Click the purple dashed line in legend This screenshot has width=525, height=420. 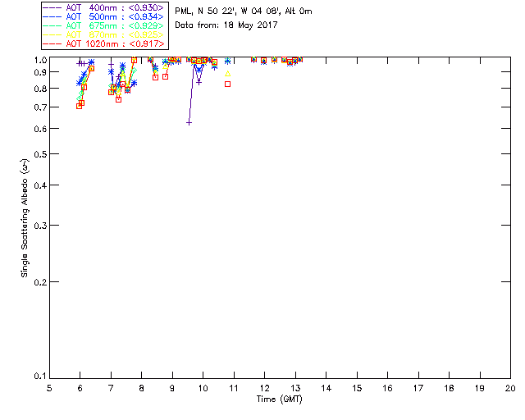click(x=52, y=7)
